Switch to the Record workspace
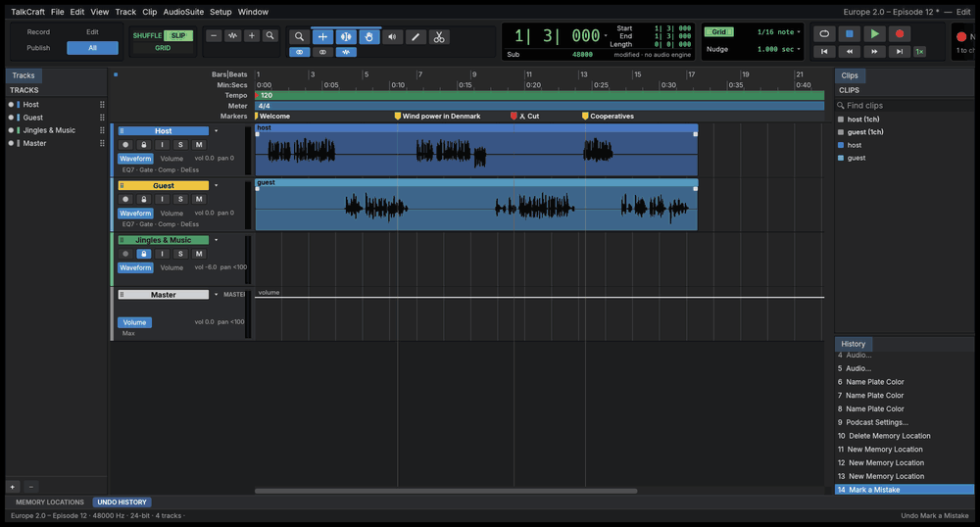This screenshot has height=527, width=980. tap(38, 32)
